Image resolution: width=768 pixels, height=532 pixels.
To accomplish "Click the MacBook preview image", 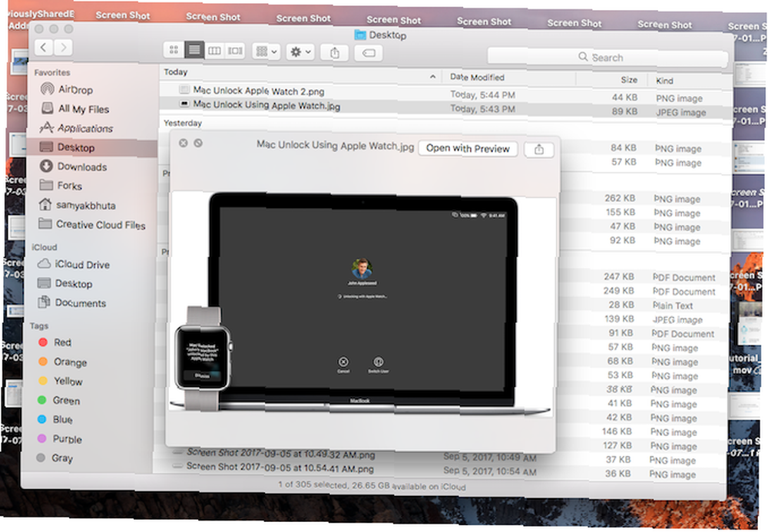I will tap(362, 303).
